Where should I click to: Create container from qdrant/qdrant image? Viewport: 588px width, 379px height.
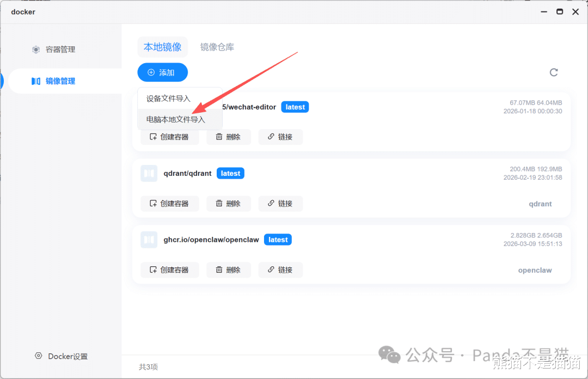pos(169,203)
